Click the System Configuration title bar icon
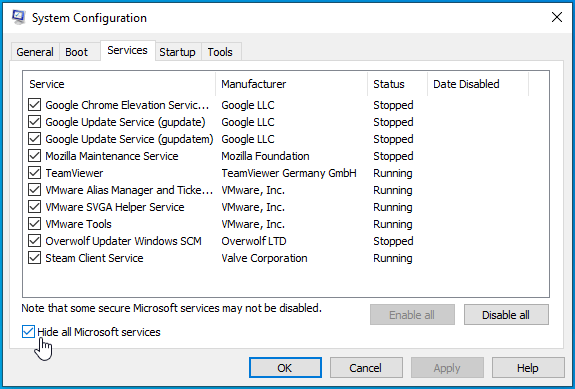 point(18,17)
